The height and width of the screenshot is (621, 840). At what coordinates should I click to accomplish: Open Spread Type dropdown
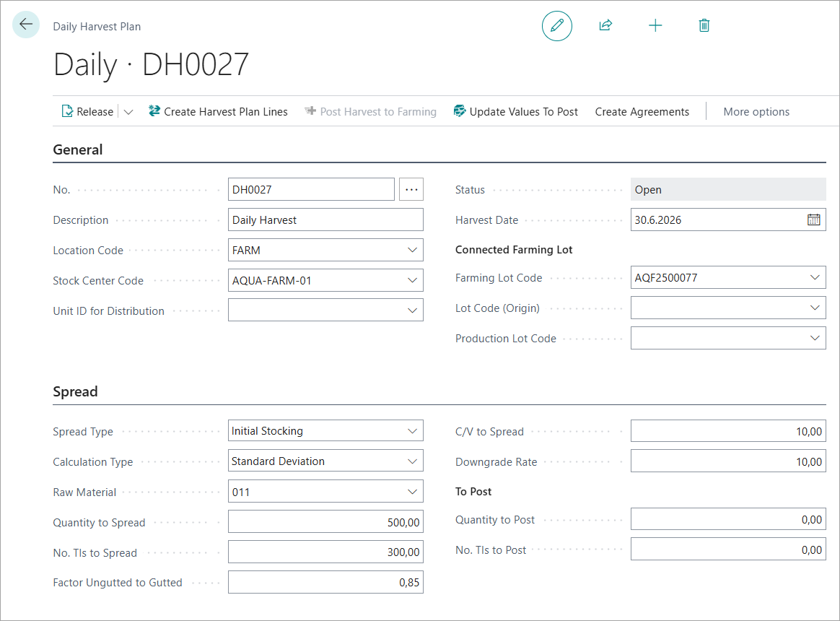(412, 431)
